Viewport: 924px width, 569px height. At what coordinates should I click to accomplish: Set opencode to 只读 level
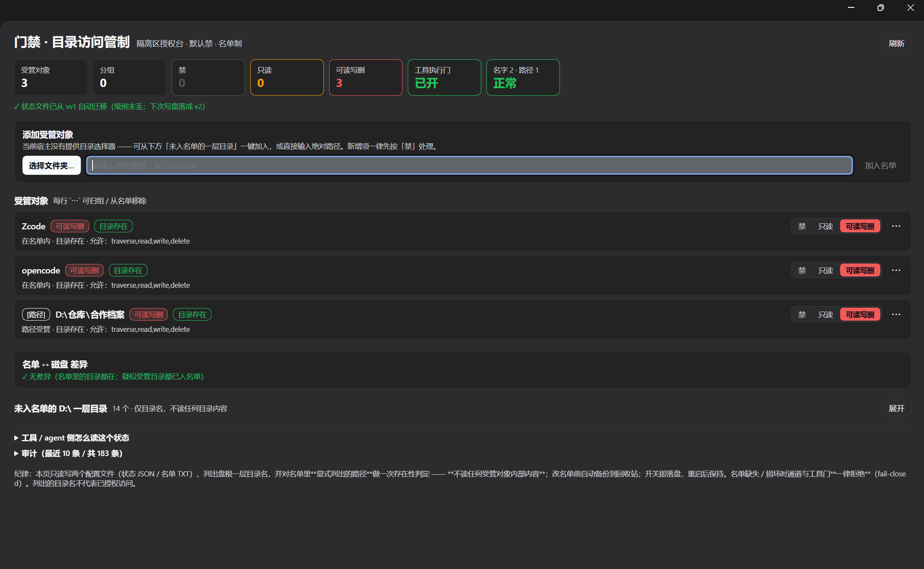pos(825,270)
